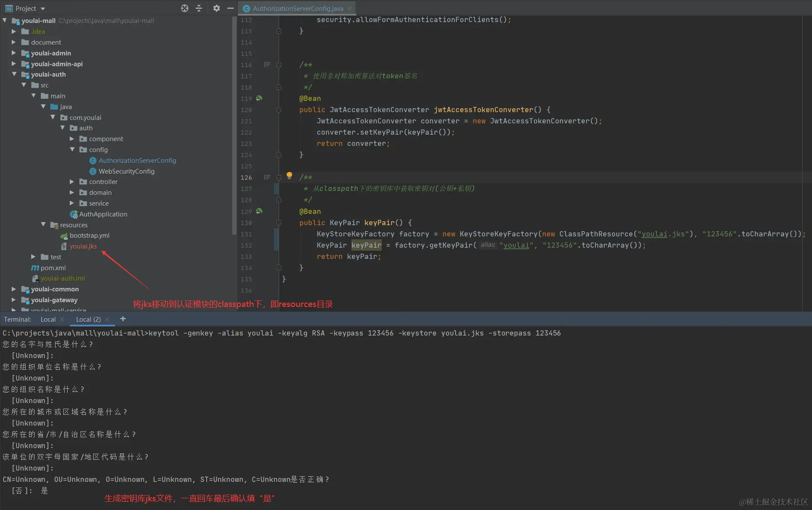The width and height of the screenshot is (812, 510).
Task: Switch to the Local (2) terminal tab
Action: coord(88,319)
